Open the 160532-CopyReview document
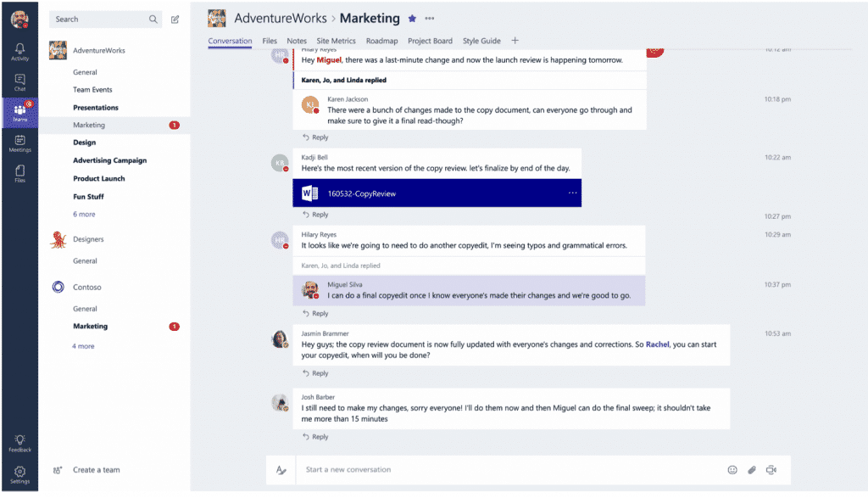 (x=437, y=193)
